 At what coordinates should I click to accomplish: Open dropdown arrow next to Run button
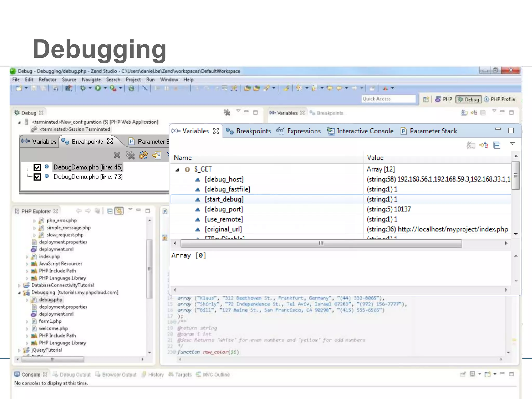click(x=105, y=88)
